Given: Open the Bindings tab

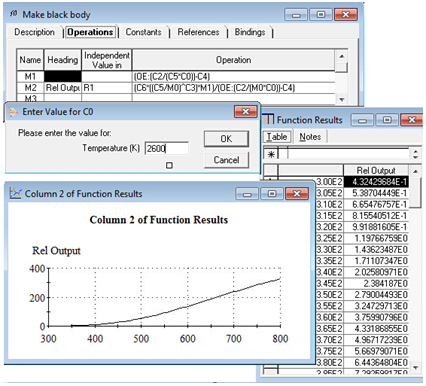Looking at the screenshot, I should pyautogui.click(x=250, y=32).
